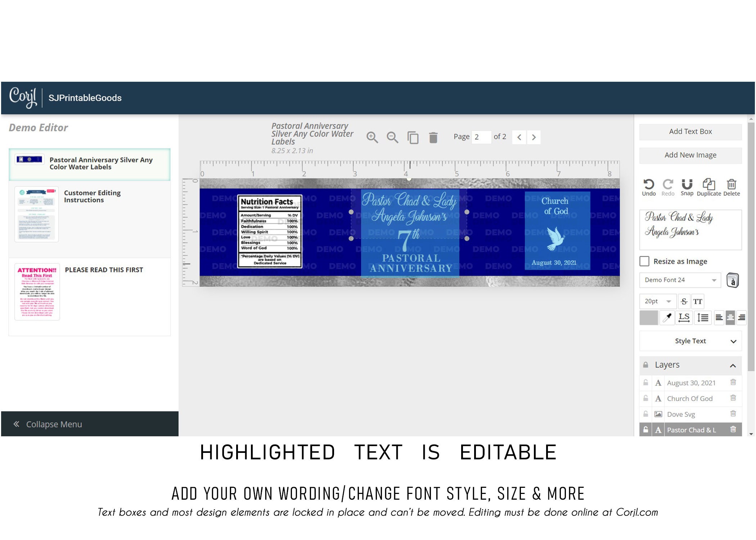
Task: Click the zoom in magnifier icon
Action: pos(372,137)
